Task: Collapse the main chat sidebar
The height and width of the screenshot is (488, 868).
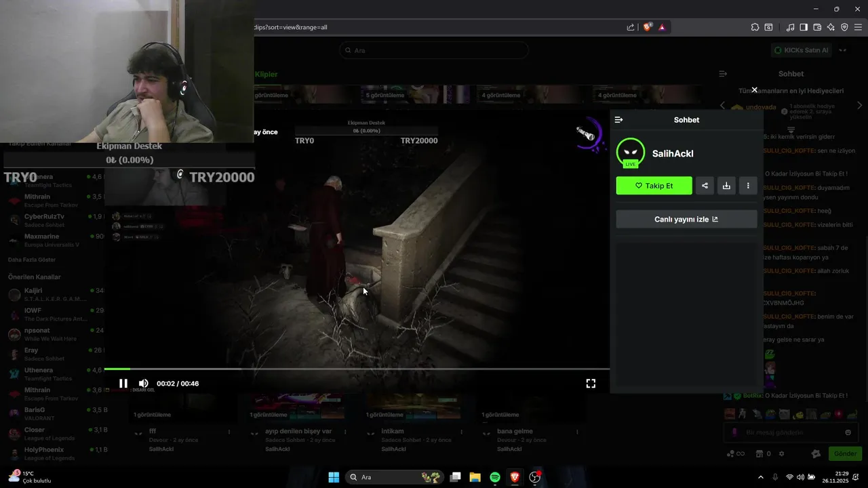Action: [x=723, y=74]
